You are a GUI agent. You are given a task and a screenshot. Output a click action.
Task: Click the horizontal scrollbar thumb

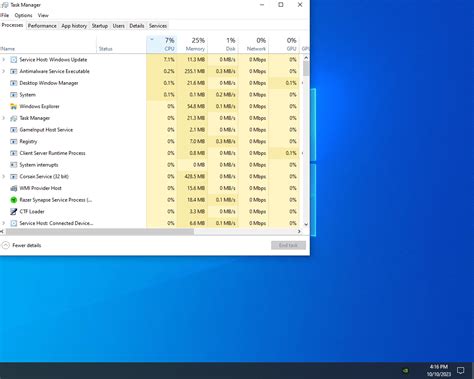[x=100, y=232]
